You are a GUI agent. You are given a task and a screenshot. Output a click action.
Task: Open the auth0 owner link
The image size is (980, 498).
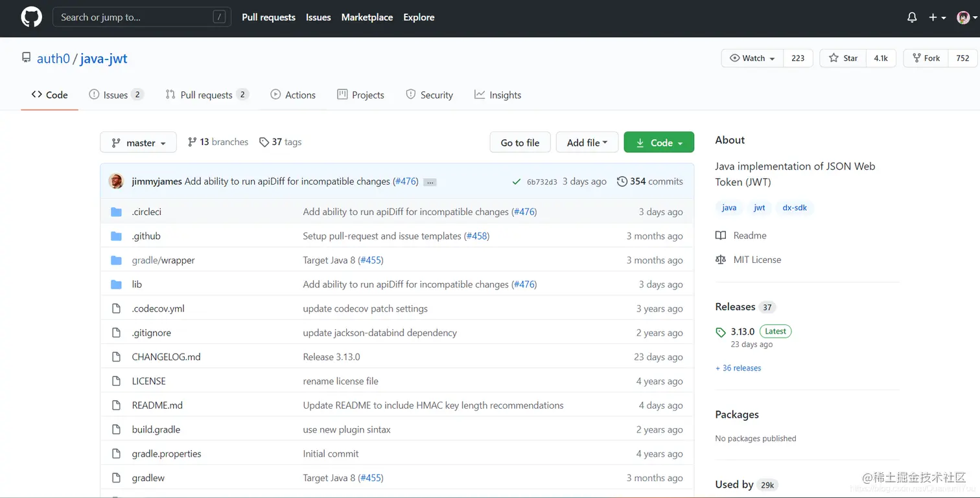(x=53, y=58)
